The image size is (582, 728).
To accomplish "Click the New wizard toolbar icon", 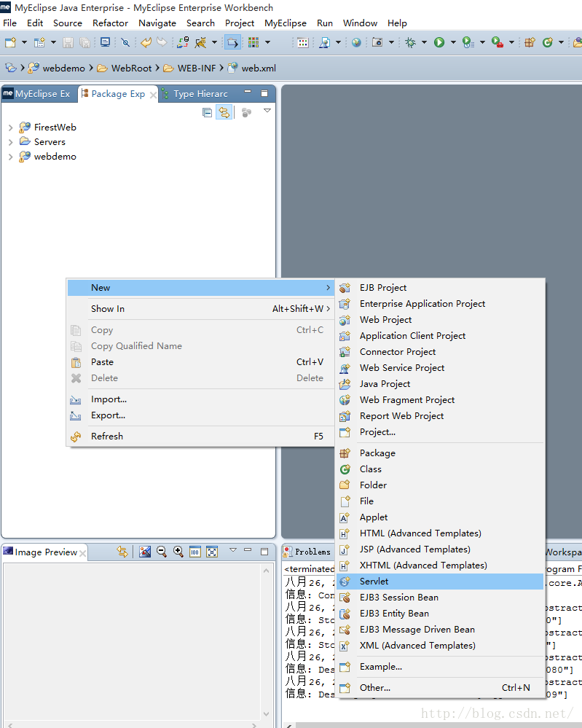I will point(10,43).
